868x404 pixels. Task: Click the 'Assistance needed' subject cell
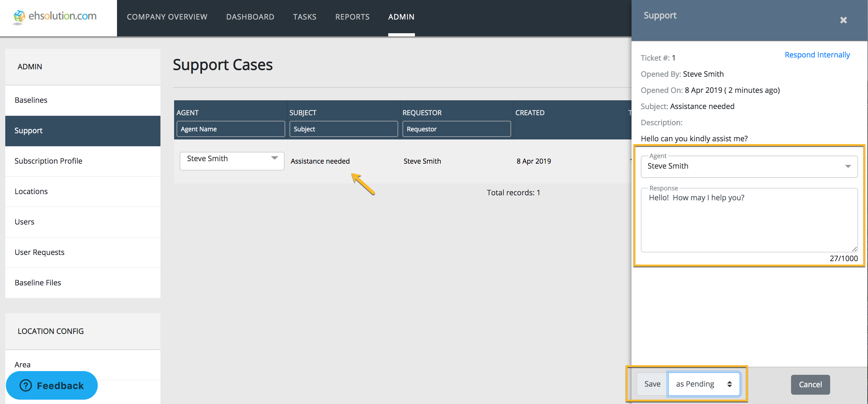[320, 161]
